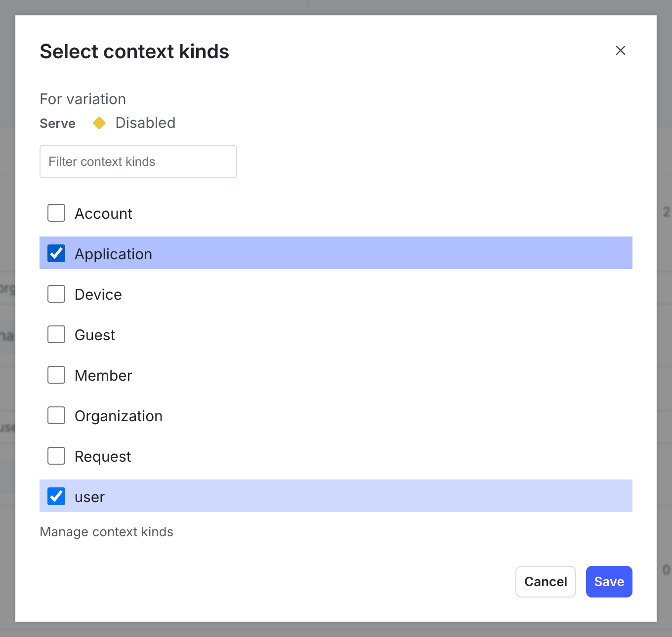Select the Member context kind

[x=56, y=375]
